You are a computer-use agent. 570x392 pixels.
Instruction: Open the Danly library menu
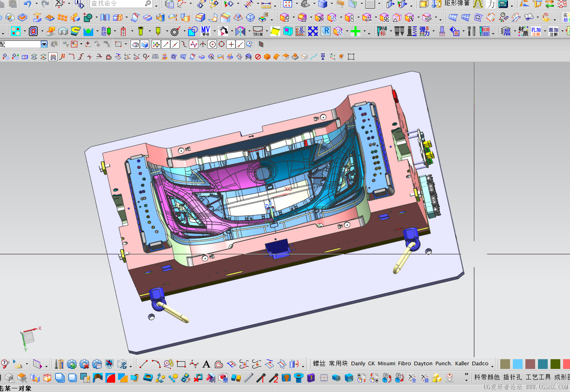pos(358,364)
